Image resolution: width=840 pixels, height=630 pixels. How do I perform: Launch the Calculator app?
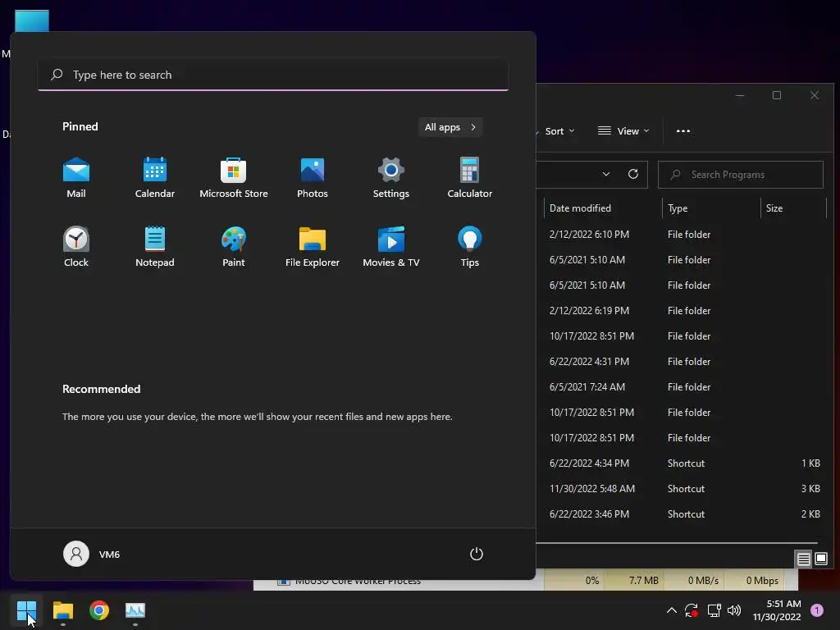pos(470,178)
